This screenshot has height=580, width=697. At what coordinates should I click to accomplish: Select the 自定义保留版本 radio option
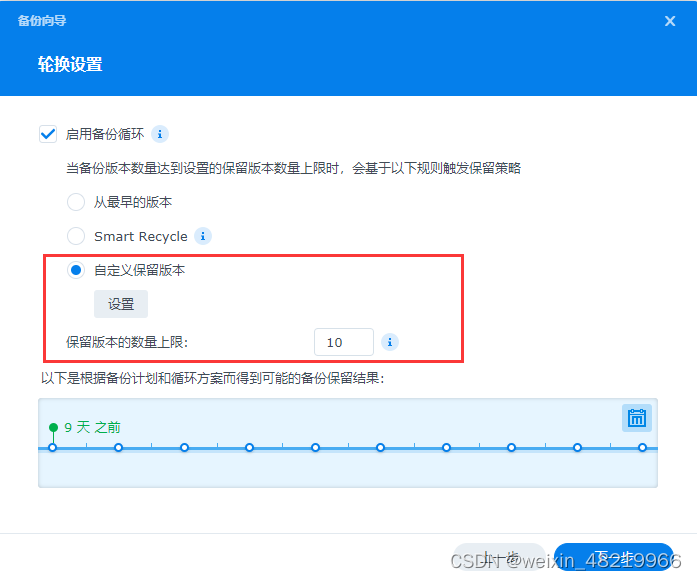[76, 270]
